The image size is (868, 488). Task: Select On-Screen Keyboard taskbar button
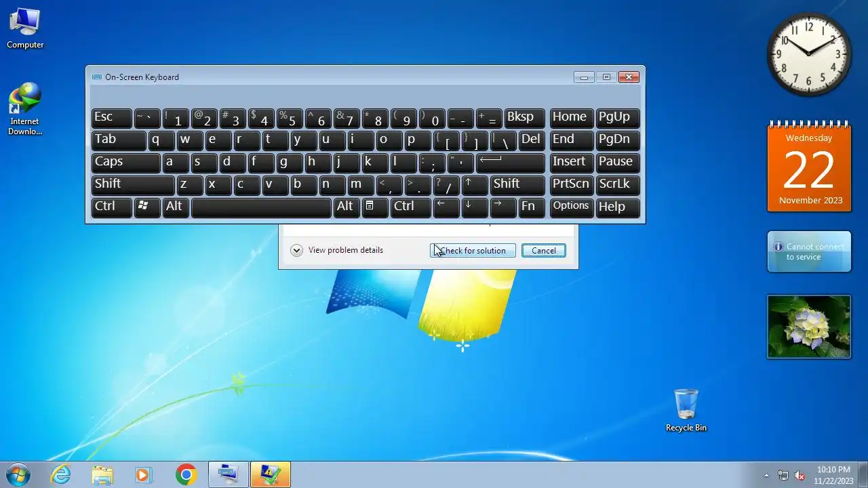(x=228, y=474)
